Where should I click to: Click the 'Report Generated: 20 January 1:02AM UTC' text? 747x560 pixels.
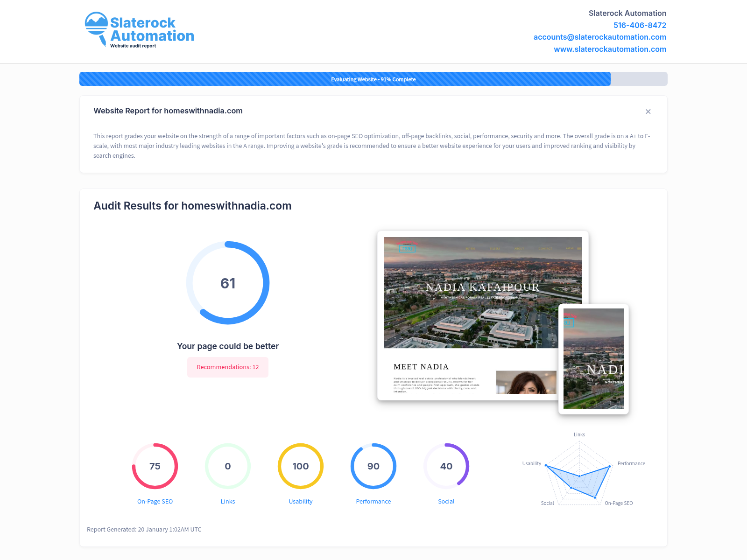(144, 529)
